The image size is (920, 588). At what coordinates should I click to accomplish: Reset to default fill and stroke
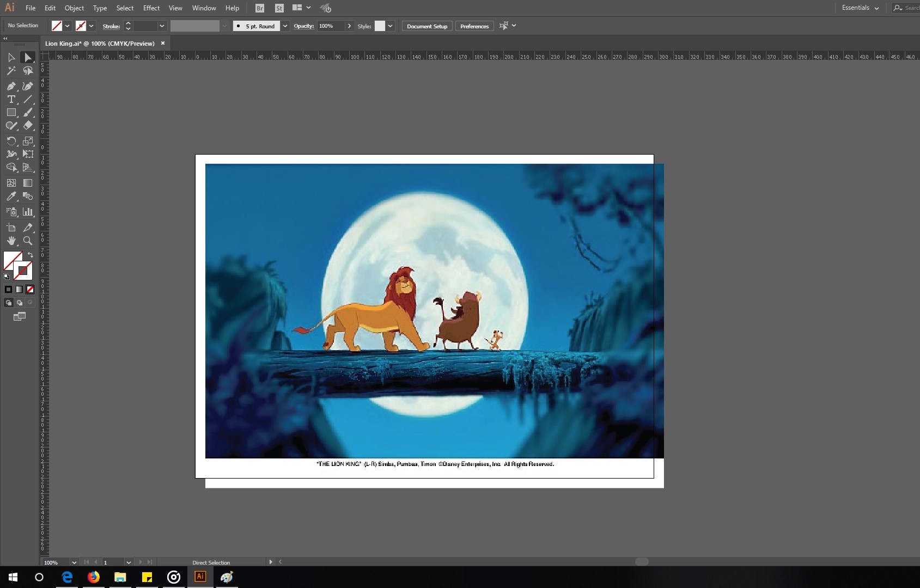click(x=7, y=277)
